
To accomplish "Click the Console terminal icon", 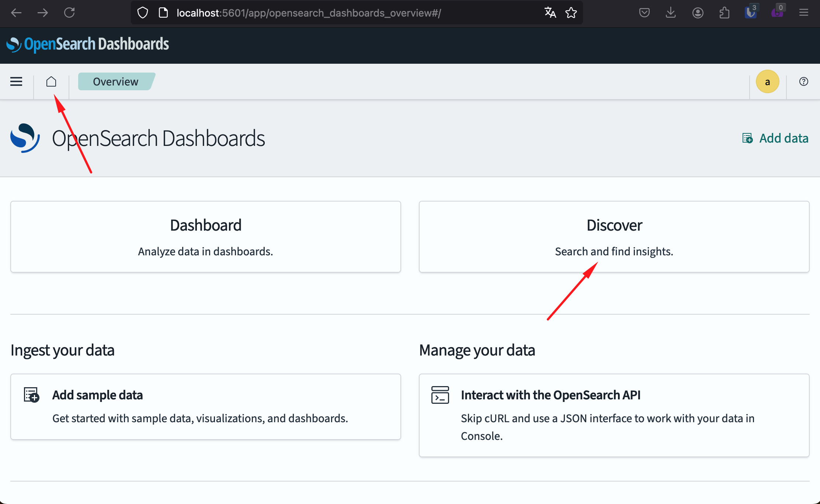I will [x=440, y=395].
